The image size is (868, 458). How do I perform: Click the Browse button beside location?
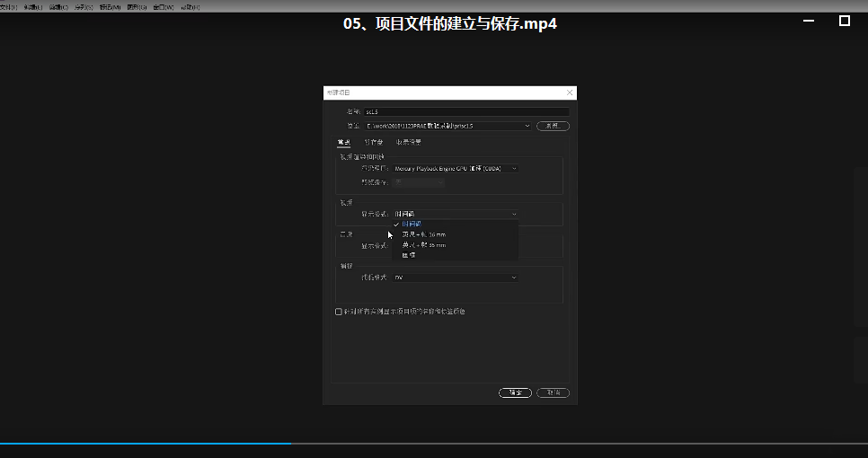553,126
